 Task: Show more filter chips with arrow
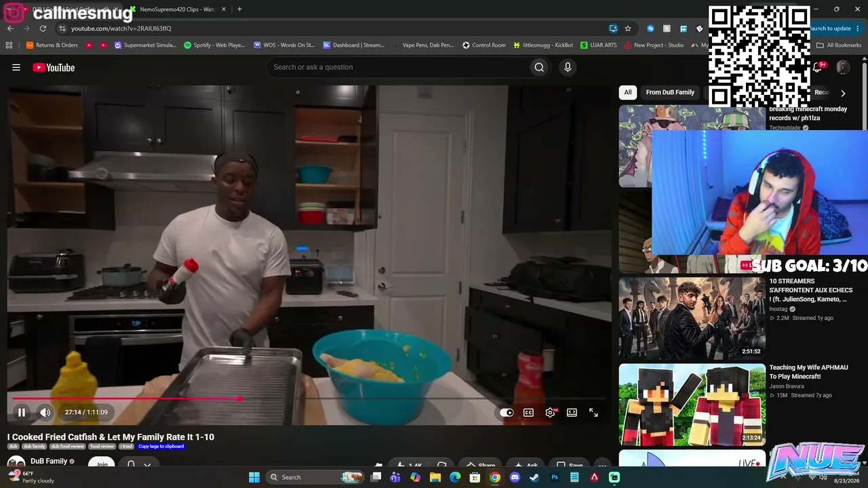843,93
